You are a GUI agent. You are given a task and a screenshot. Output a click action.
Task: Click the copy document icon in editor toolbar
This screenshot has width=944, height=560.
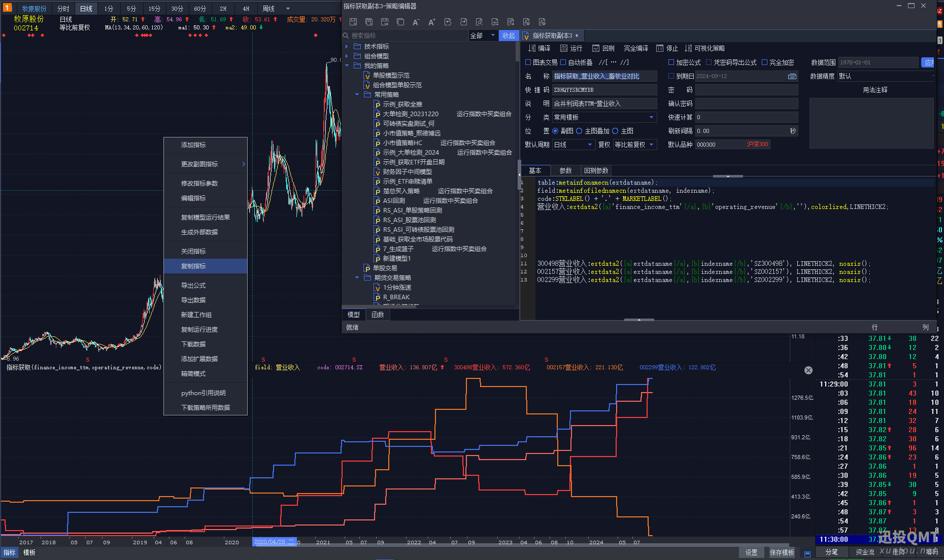(400, 22)
